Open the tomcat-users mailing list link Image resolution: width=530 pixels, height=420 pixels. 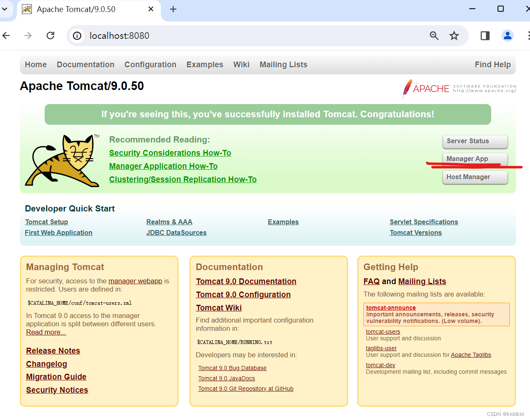click(383, 332)
